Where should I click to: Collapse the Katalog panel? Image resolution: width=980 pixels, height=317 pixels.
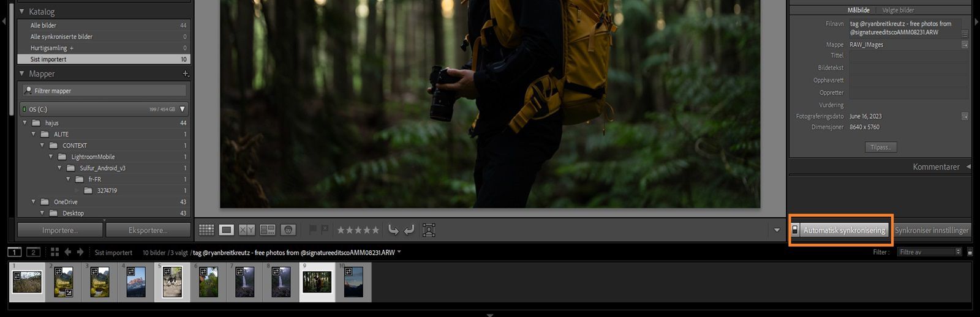coord(22,12)
